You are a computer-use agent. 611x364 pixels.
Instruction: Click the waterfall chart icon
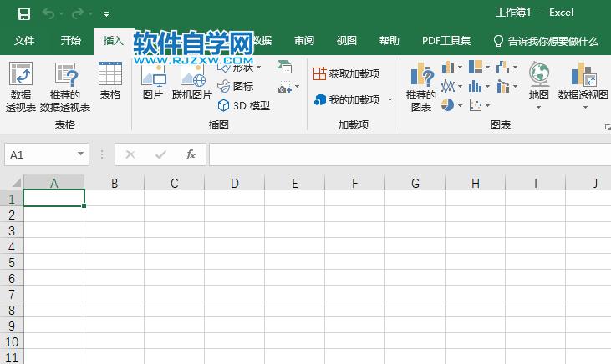502,68
